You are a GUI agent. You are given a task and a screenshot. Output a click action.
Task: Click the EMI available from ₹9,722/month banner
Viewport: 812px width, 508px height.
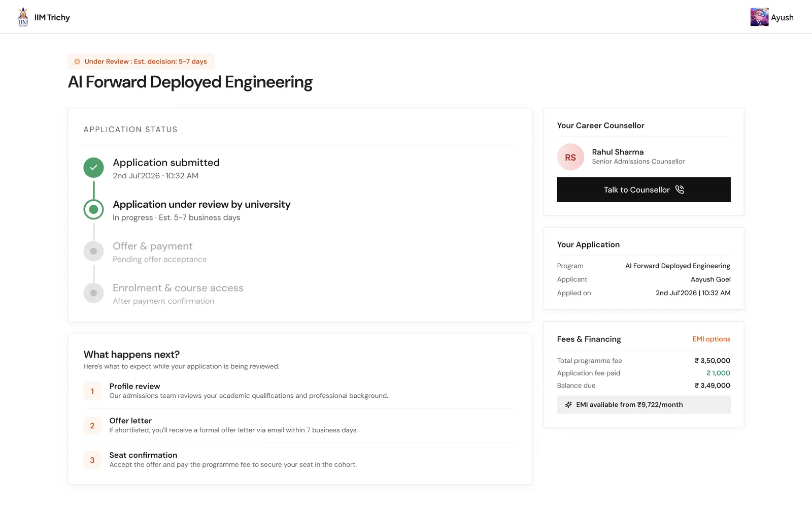644,405
